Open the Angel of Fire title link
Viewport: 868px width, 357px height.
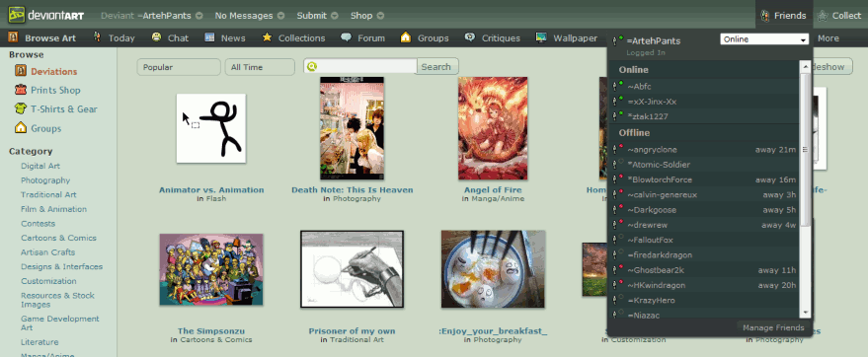[493, 189]
